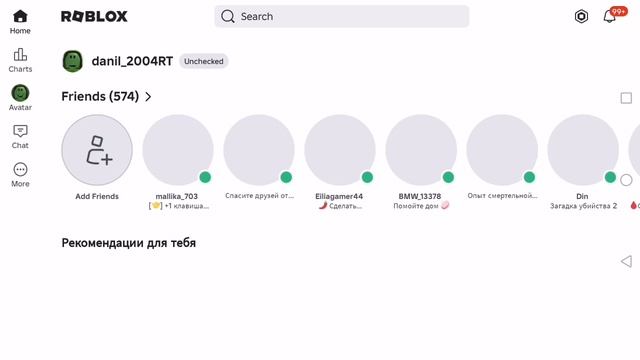This screenshot has height=360, width=640.
Task: Click the square icon right of Friends header
Action: [626, 98]
